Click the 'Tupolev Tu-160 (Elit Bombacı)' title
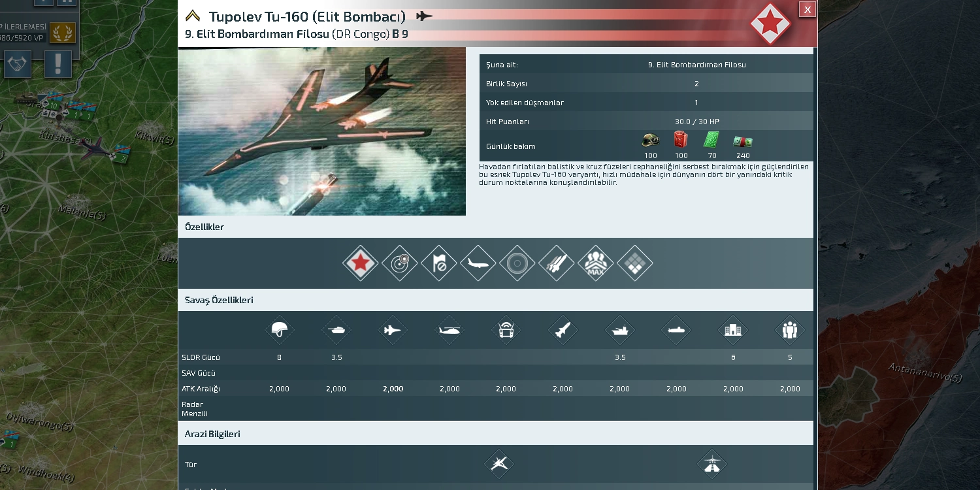 tap(307, 16)
